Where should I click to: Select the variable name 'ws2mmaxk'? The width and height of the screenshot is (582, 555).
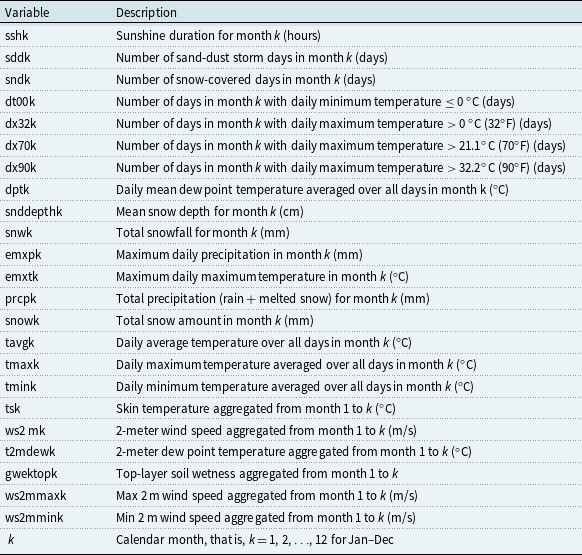pyautogui.click(x=36, y=496)
